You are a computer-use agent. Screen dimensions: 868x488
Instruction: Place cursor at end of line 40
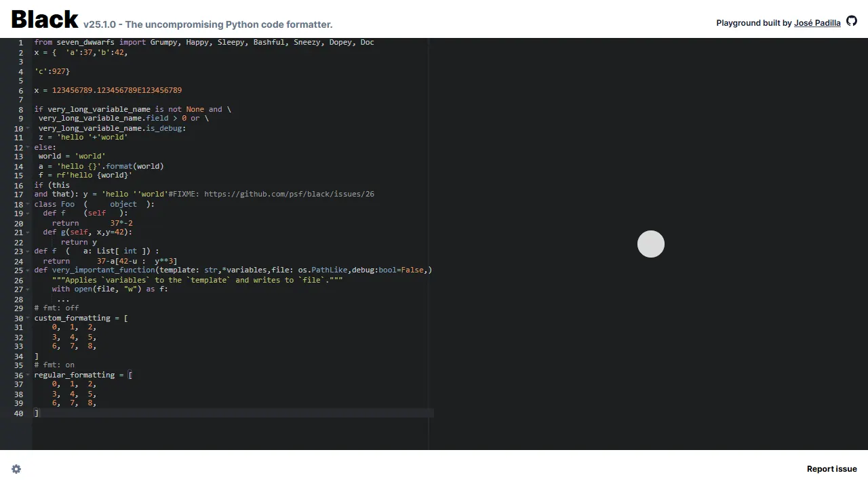[39, 413]
